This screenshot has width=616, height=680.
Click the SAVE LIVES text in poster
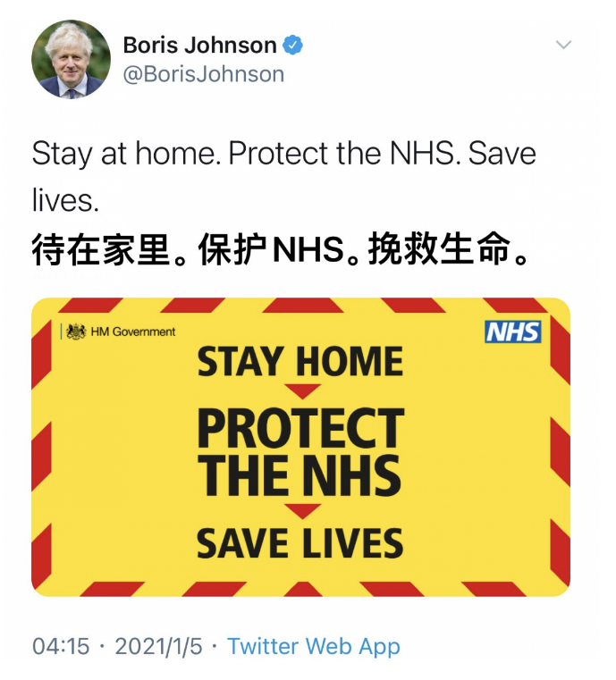(300, 543)
